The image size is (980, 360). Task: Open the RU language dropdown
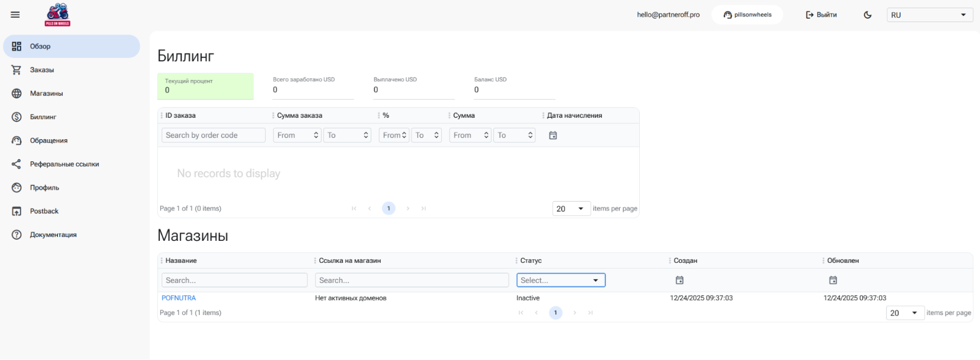click(x=929, y=15)
